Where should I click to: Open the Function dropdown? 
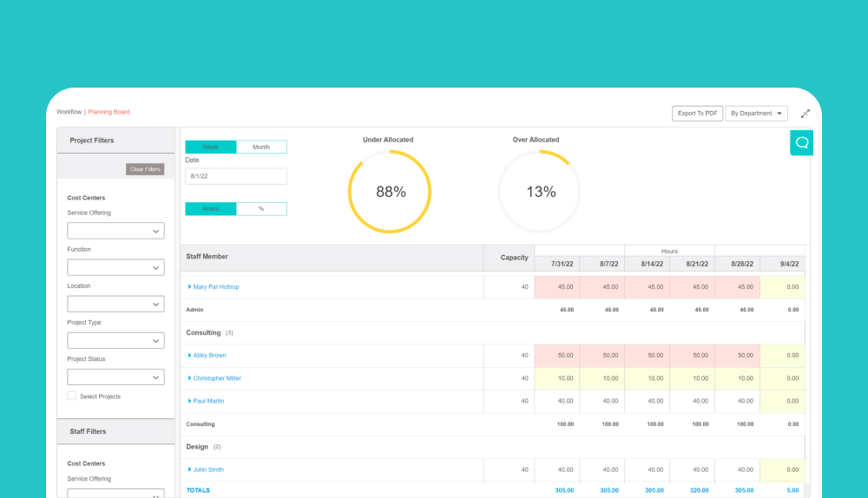pos(115,267)
